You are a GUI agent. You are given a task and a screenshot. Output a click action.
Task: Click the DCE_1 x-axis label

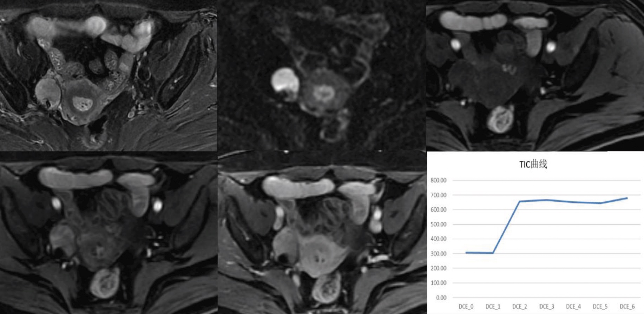pos(493,307)
